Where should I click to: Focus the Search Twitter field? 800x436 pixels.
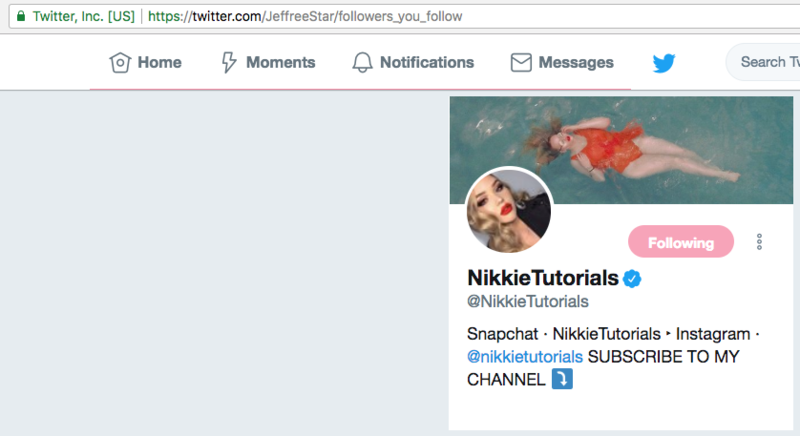[x=765, y=62]
